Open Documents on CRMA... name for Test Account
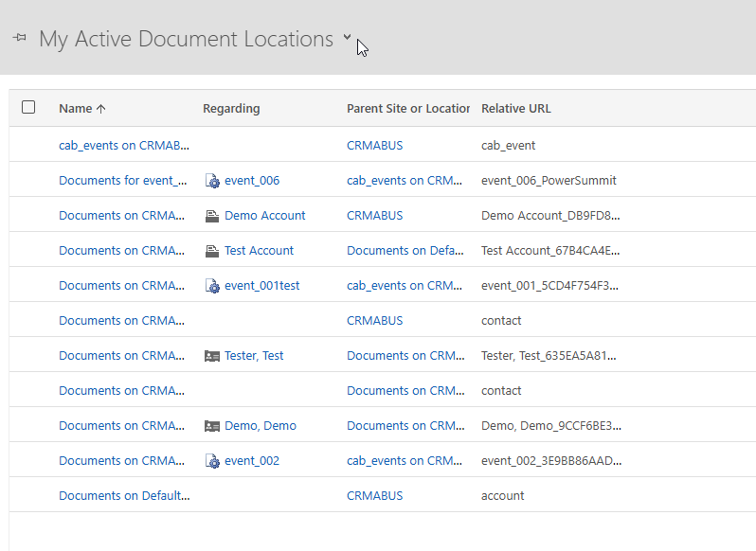The image size is (756, 551). [121, 251]
